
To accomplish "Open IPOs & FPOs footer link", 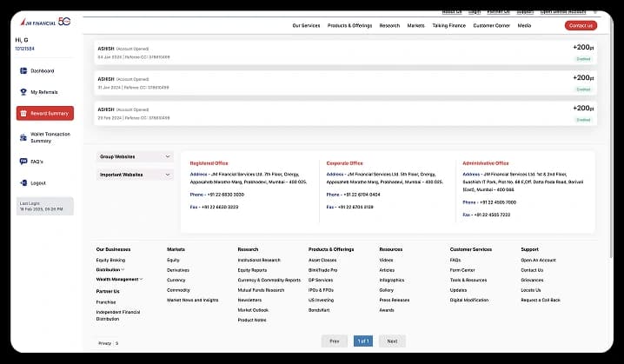I will pos(322,290).
